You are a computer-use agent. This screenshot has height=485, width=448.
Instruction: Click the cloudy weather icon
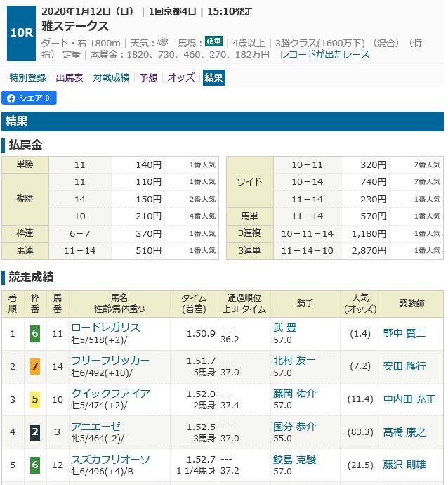pos(162,41)
